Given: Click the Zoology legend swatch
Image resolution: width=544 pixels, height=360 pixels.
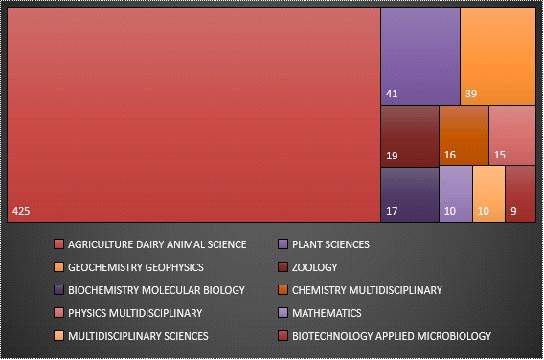Looking at the screenshot, I should [x=283, y=267].
